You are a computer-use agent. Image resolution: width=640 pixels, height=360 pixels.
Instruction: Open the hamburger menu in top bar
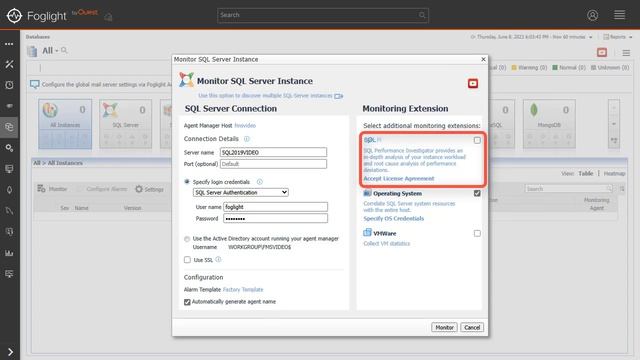619,15
